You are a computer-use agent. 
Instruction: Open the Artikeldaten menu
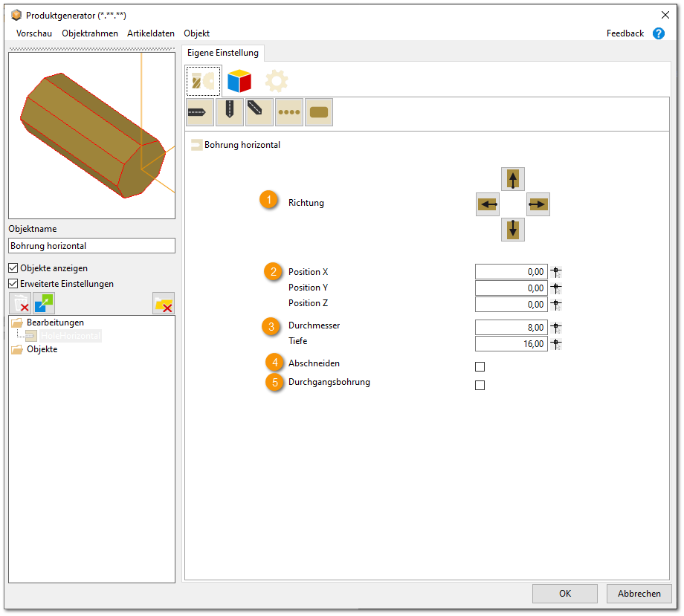pyautogui.click(x=151, y=33)
